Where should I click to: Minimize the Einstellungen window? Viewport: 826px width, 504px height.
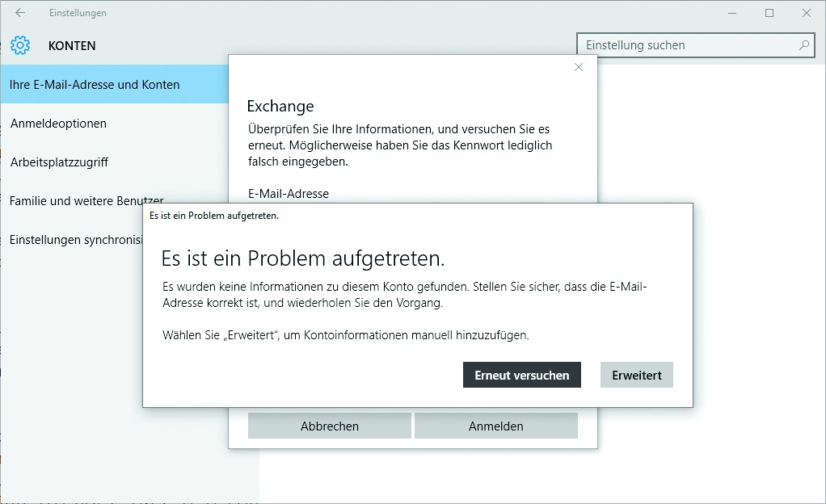pos(732,13)
